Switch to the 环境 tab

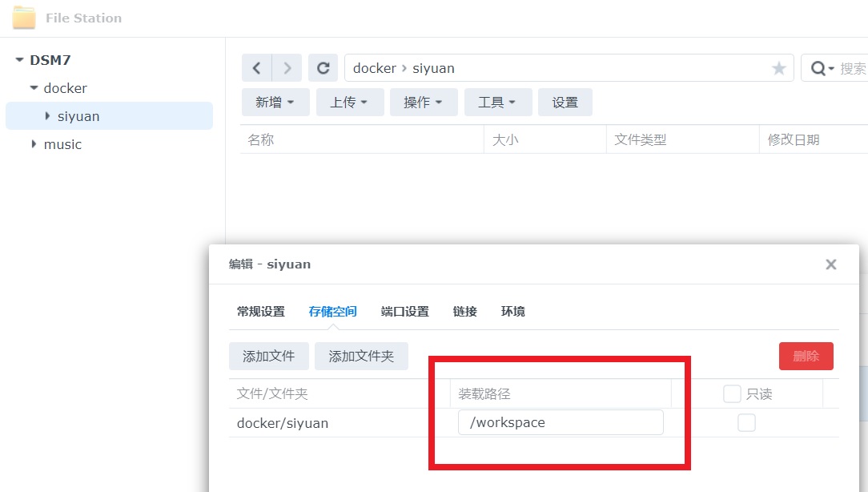coord(512,312)
